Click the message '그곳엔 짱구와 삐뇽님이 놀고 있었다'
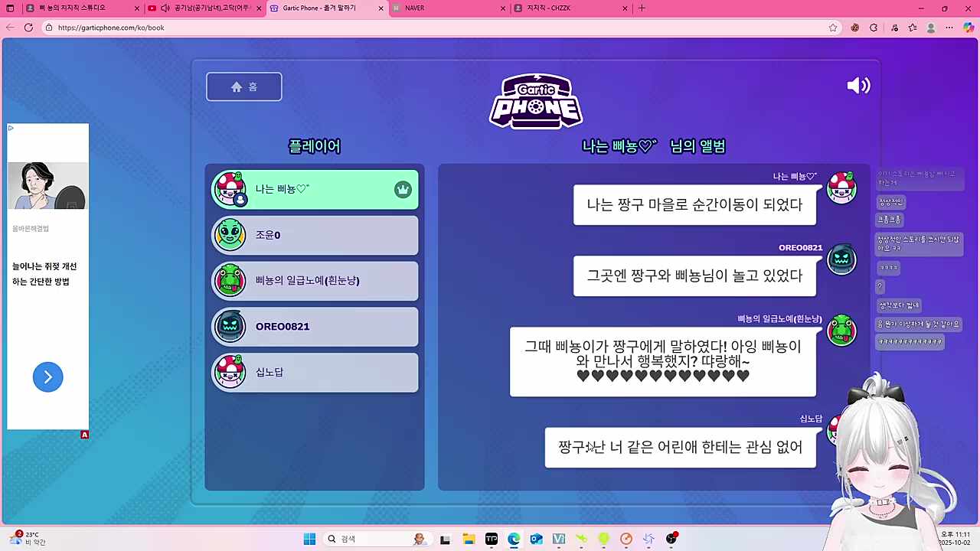The height and width of the screenshot is (551, 980). pos(694,276)
